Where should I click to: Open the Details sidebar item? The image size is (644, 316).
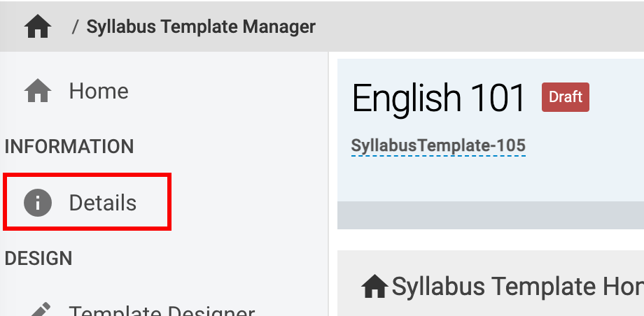102,203
